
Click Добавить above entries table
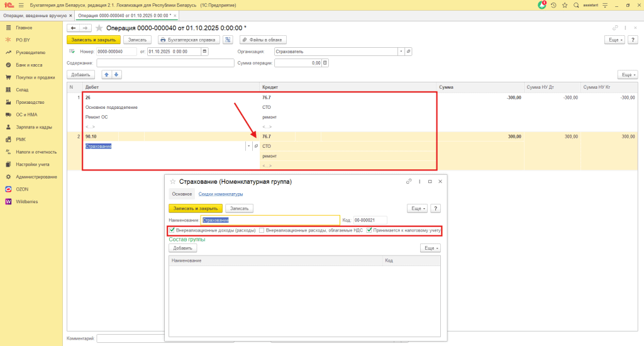click(x=80, y=75)
